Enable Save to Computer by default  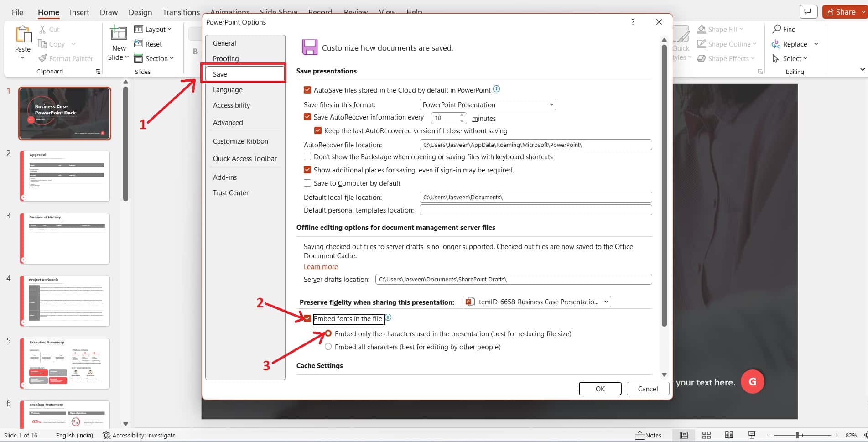(307, 183)
